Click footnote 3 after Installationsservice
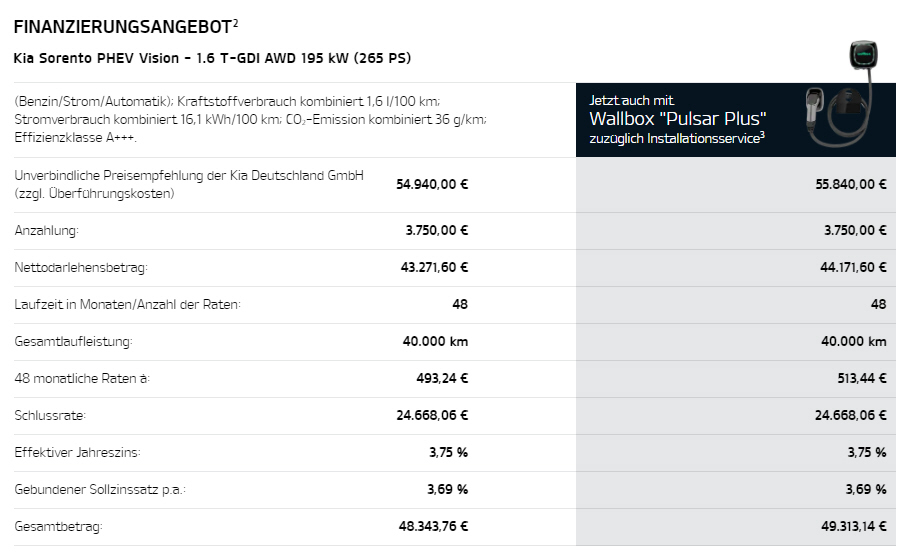Screen dimensions: 906x558 tap(763, 135)
